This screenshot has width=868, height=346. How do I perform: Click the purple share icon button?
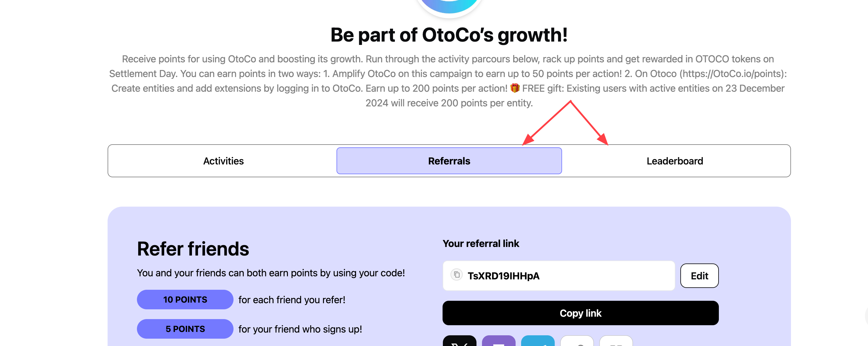(x=498, y=342)
